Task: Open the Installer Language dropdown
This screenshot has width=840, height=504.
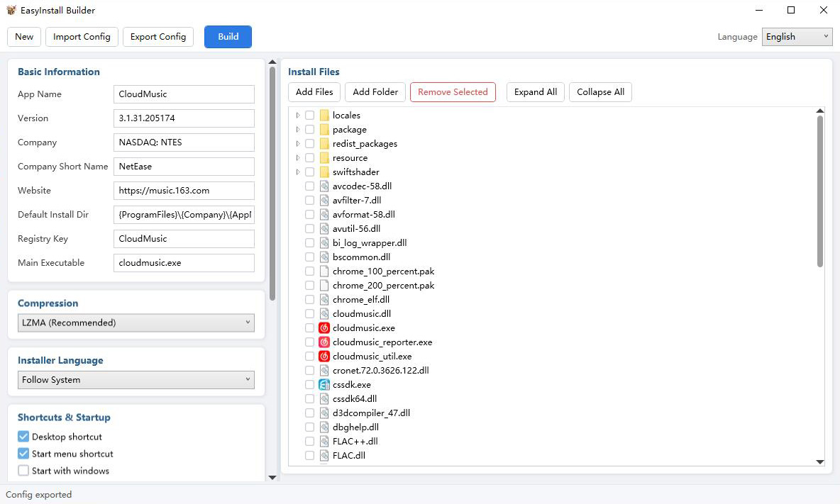Action: click(136, 380)
